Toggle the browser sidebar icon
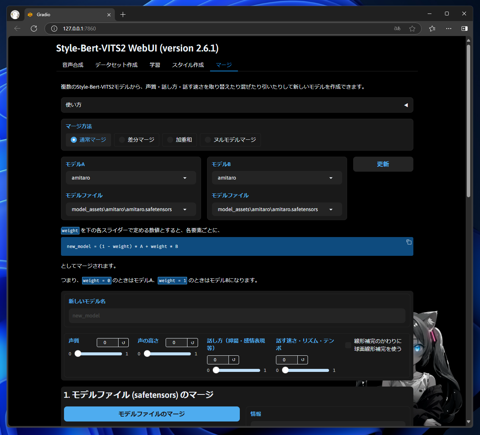Screen dimensions: 480x435 [464, 29]
